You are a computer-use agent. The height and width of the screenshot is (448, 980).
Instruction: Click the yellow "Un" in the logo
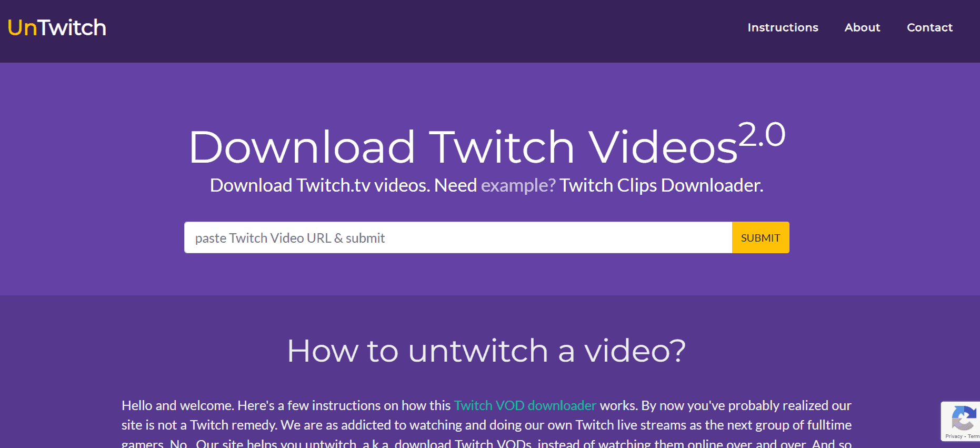coord(22,27)
